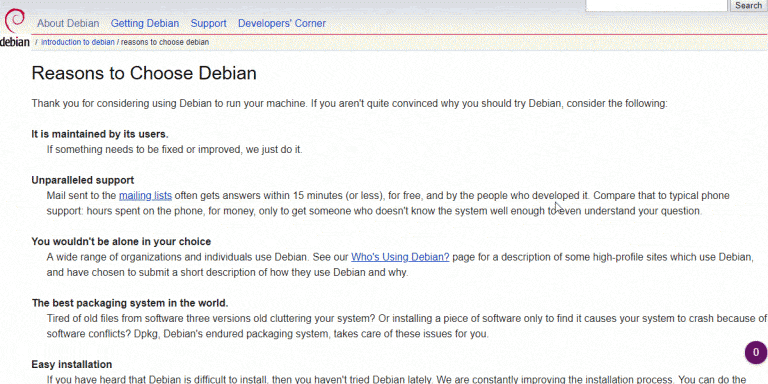Click 'You wouldn't be alone in your choice' heading
Screen dimensions: 768x384
[x=121, y=241]
